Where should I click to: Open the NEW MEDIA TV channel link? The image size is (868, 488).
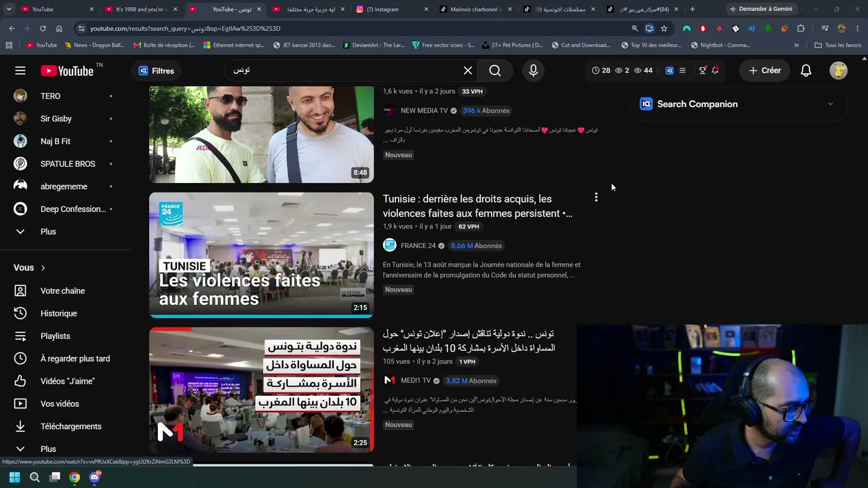tap(425, 110)
